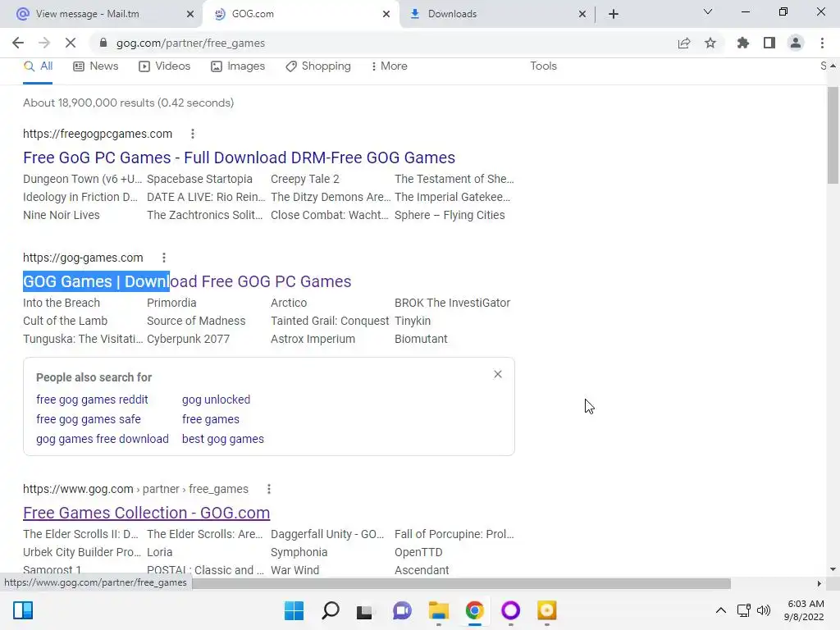This screenshot has width=840, height=630.
Task: Click the scroll down arrow
Action: [x=833, y=569]
